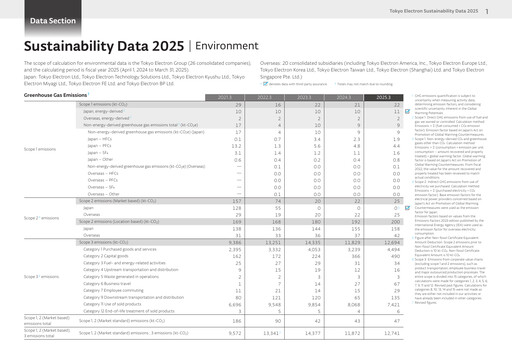
Task: Click 'Tokyo Electron Sustainability Data 2025' header text
Action: (x=434, y=11)
